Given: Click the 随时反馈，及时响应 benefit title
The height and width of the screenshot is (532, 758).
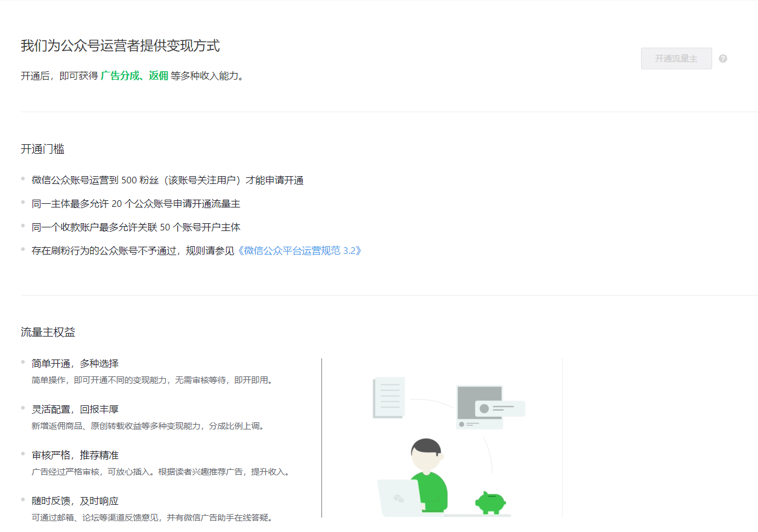Looking at the screenshot, I should click(75, 501).
